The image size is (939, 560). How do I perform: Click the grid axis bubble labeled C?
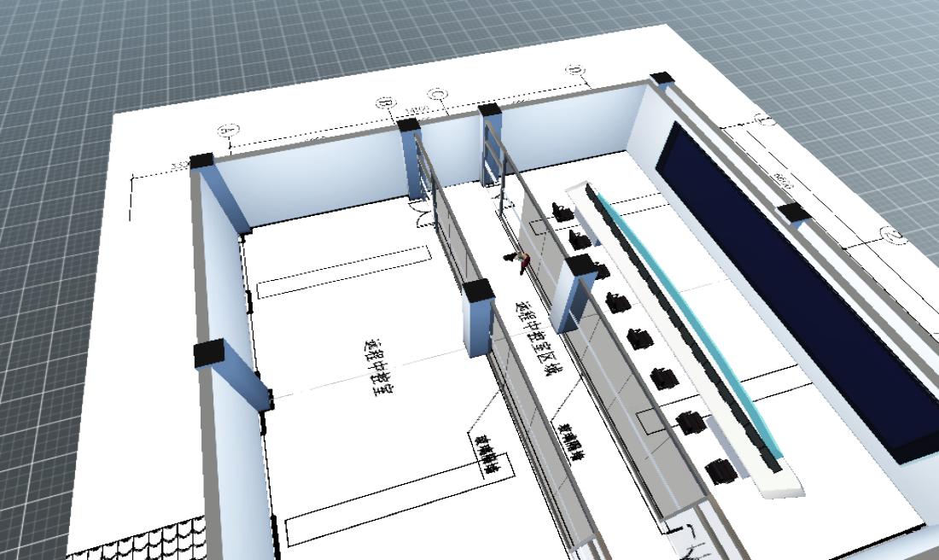[x=436, y=92]
